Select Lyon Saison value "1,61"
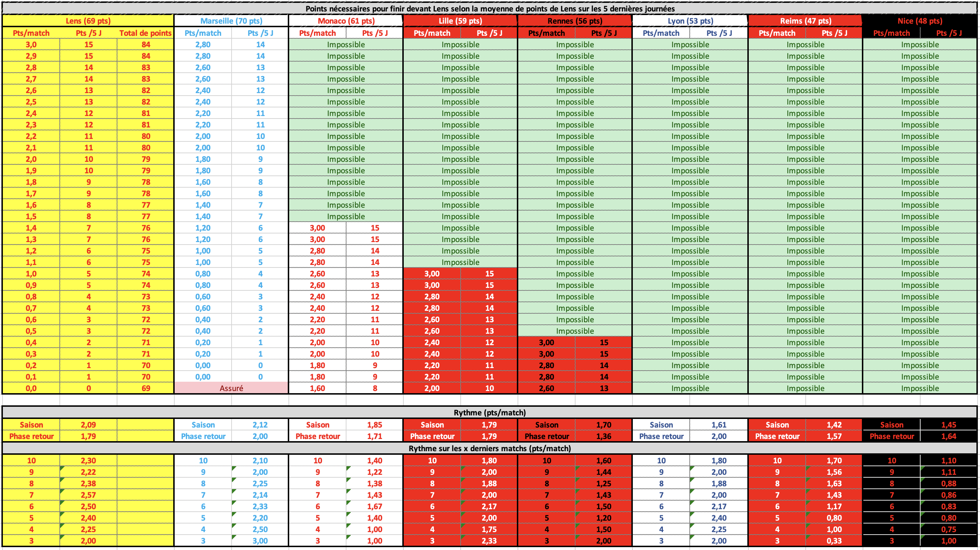Viewport: 980px width, 550px height. (x=719, y=425)
